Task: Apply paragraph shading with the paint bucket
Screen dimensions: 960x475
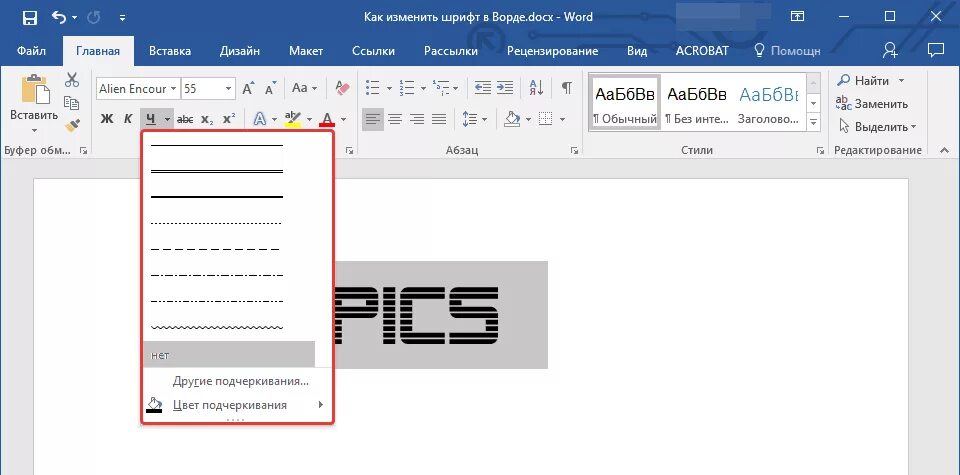Action: tap(512, 119)
